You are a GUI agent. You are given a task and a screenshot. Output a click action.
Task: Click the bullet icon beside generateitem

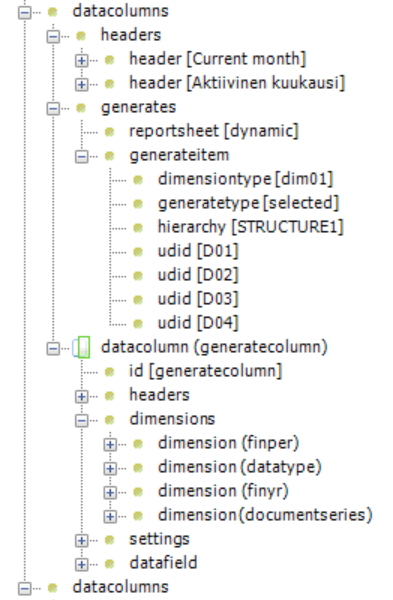(x=109, y=156)
